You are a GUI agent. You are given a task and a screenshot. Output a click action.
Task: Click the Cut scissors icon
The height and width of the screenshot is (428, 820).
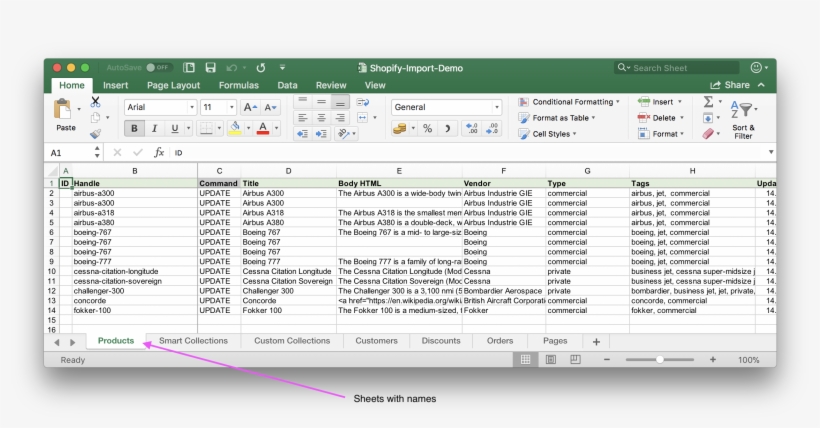point(95,102)
